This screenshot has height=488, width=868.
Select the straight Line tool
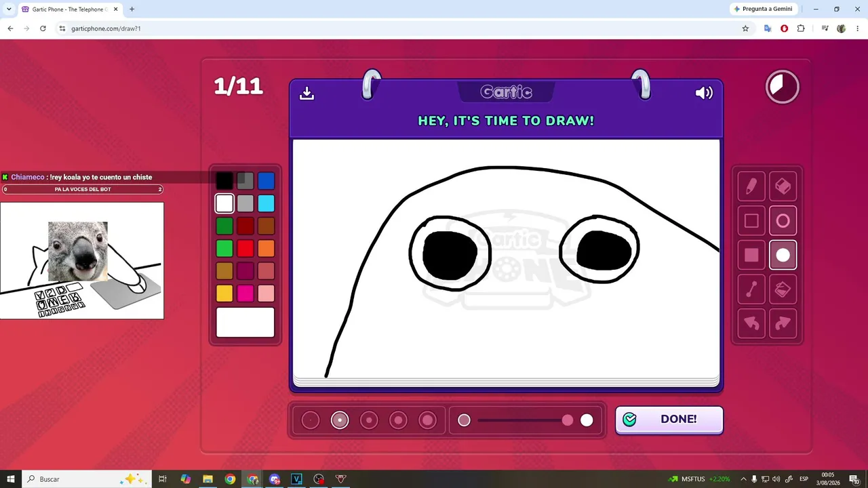tap(751, 289)
